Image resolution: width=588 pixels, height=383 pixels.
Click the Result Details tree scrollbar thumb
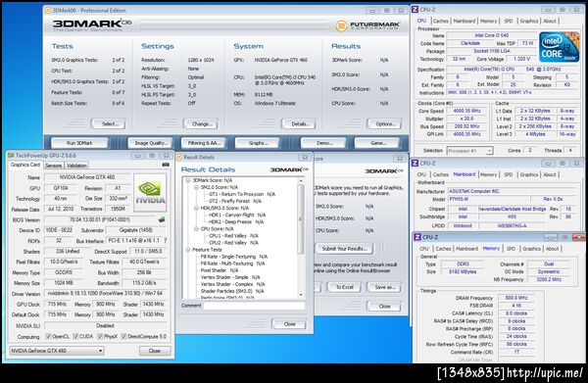(301, 219)
